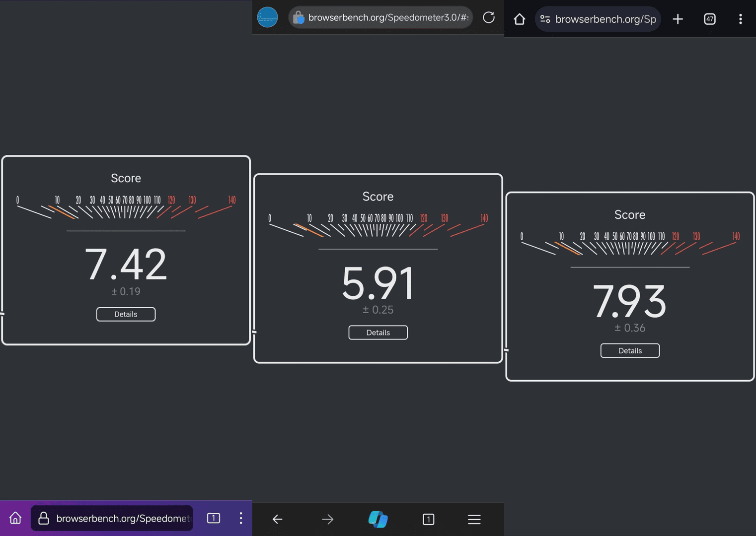Viewport: 756px width, 536px height.
Task: Click the Score heading above 7.42
Action: click(x=126, y=178)
